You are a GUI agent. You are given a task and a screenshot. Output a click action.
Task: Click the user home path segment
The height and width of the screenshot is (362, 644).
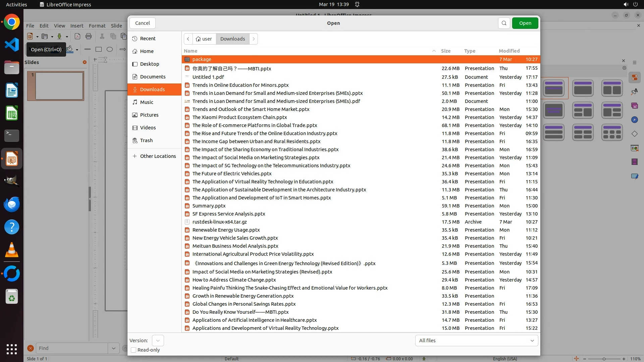204,39
